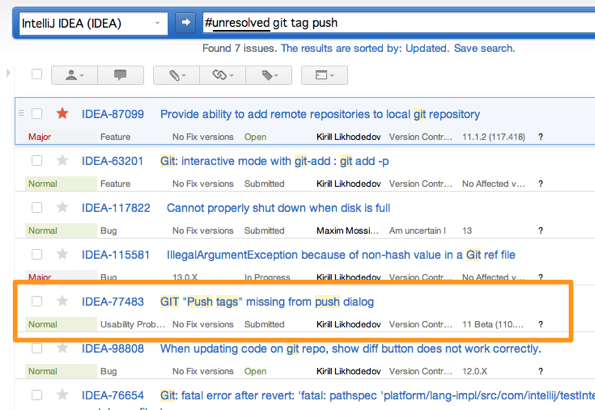The width and height of the screenshot is (595, 410).
Task: Click question mark on IDEA-87099 row
Action: pyautogui.click(x=540, y=137)
